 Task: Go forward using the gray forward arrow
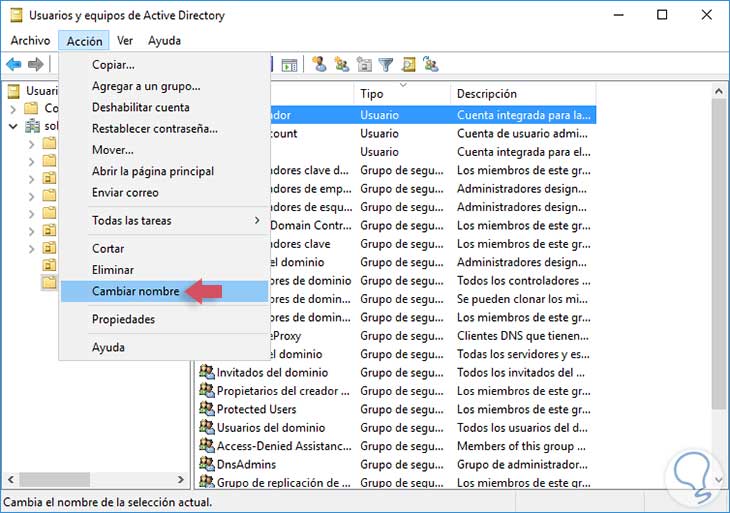click(35, 64)
